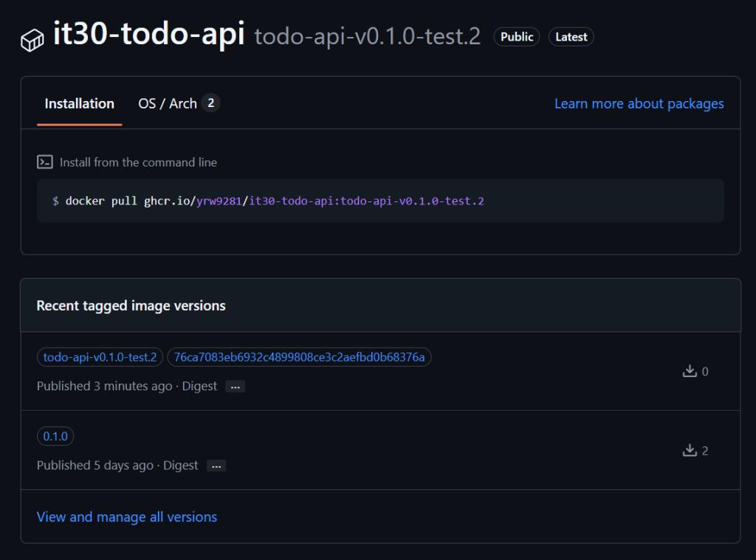
Task: Click the Published 3 minutes ago text
Action: click(105, 386)
